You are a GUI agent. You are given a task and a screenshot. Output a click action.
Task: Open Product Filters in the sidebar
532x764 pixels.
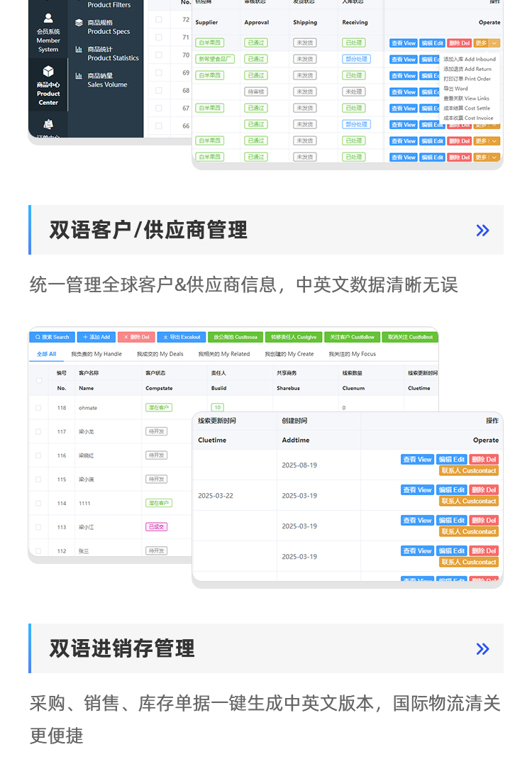[x=109, y=5]
